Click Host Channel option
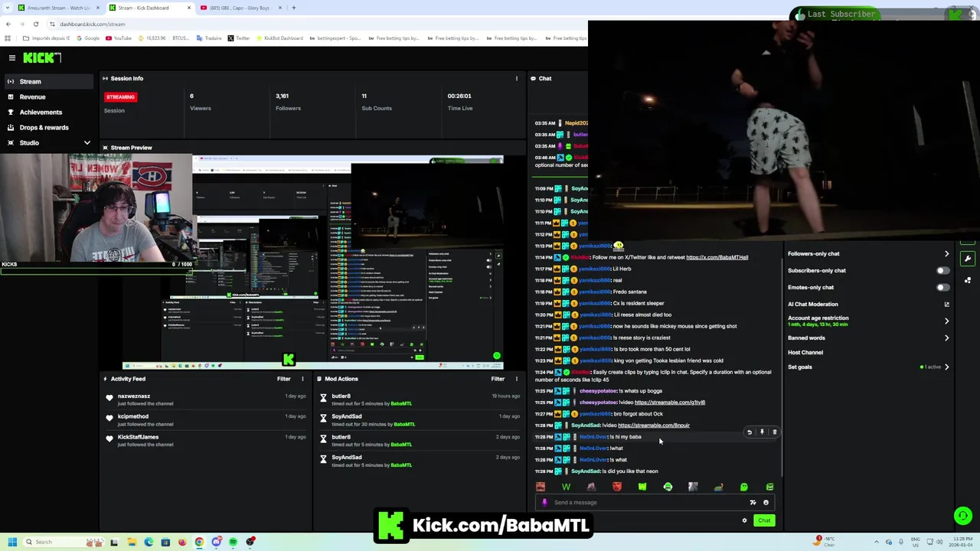This screenshot has width=980, height=551. click(805, 352)
